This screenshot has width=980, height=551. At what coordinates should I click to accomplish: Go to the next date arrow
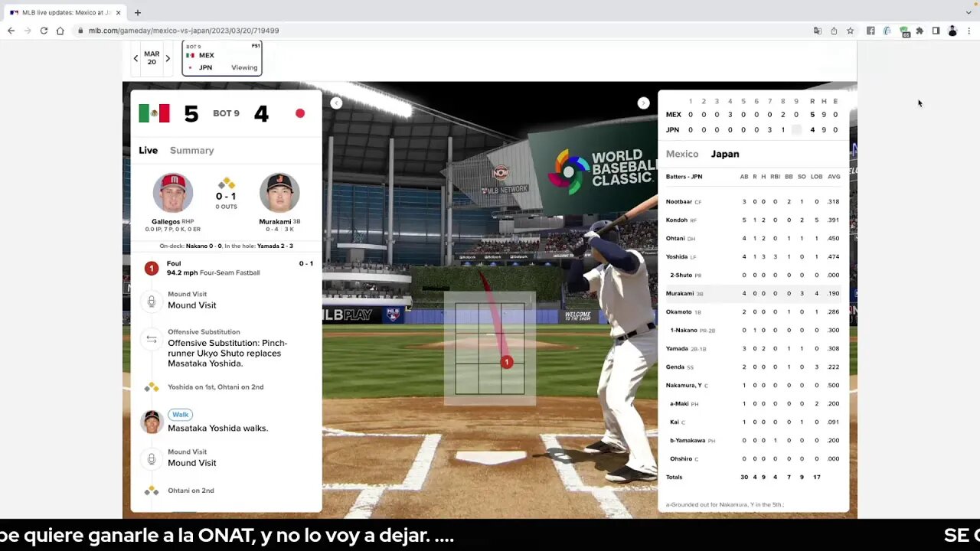pos(168,58)
